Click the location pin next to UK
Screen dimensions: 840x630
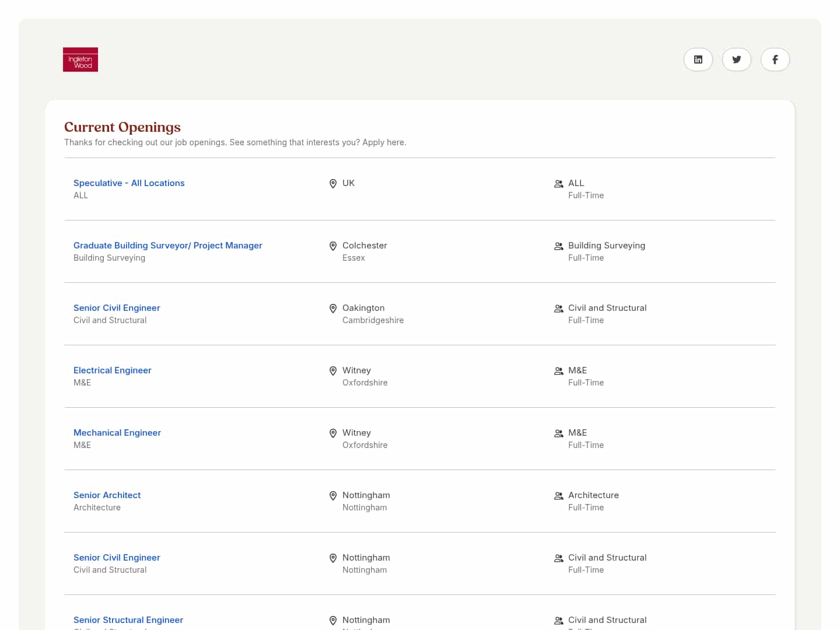click(x=333, y=184)
